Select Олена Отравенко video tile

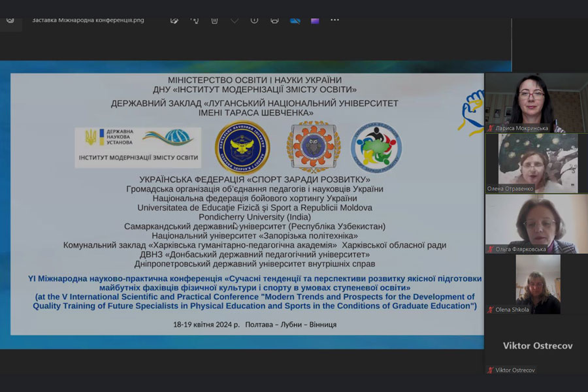tap(536, 163)
